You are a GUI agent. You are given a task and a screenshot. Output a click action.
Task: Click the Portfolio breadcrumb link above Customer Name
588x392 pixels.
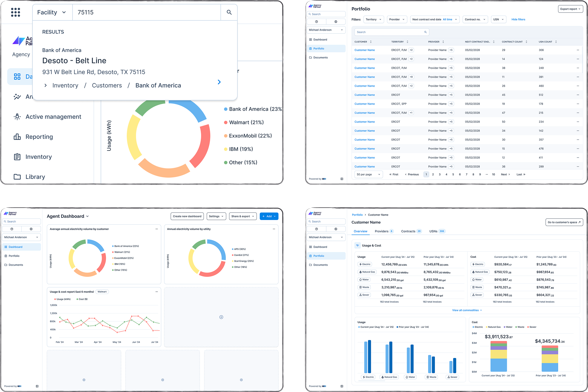357,215
